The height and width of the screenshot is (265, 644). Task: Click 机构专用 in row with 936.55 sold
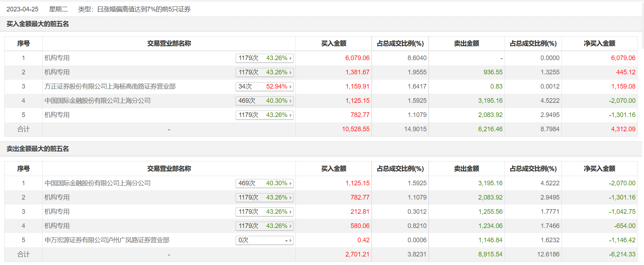57,72
